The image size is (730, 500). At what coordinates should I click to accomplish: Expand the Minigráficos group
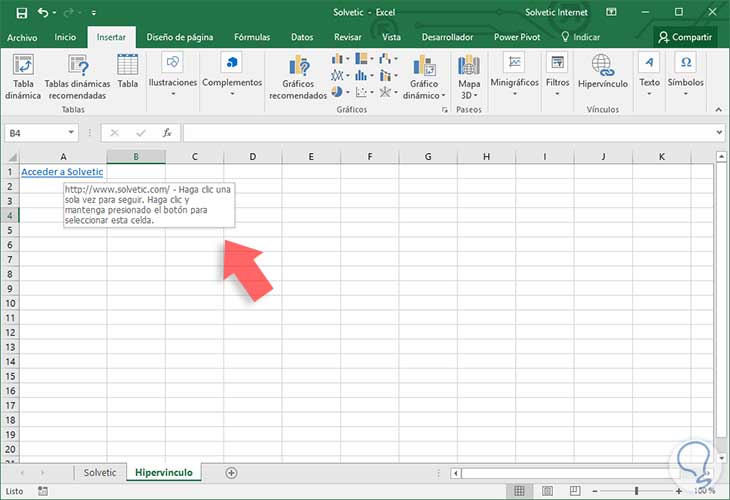514,74
